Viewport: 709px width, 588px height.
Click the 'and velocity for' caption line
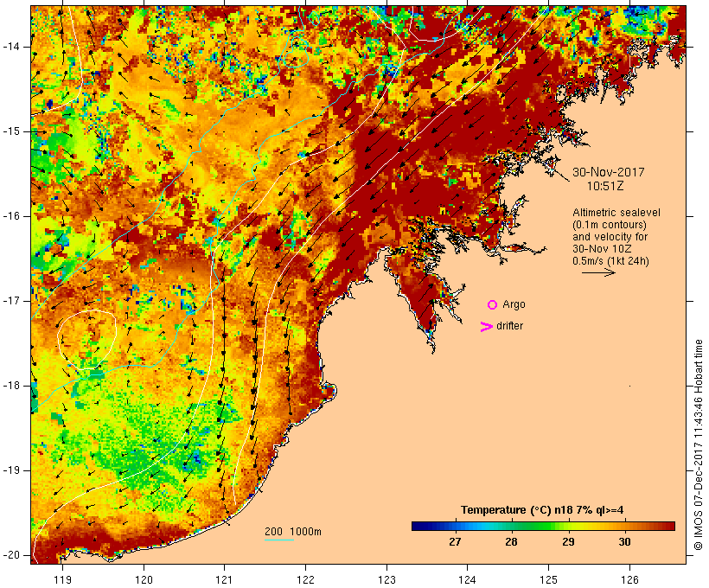pos(610,237)
